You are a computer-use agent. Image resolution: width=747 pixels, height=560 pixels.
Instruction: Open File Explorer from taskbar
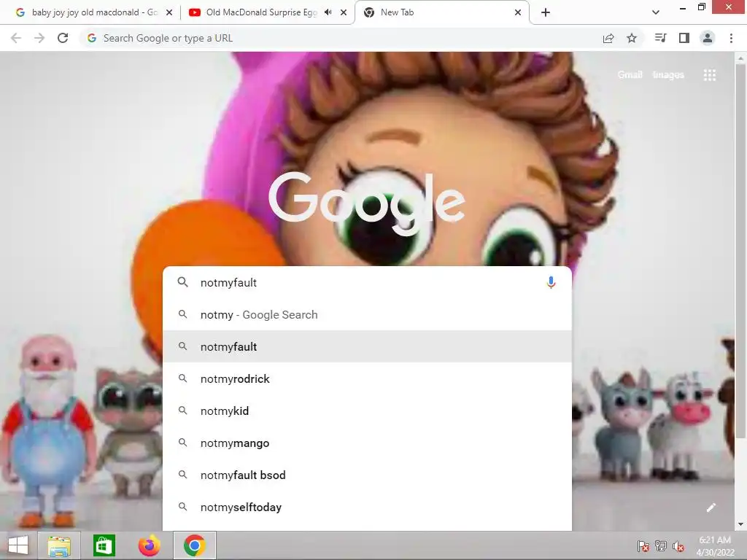click(59, 545)
